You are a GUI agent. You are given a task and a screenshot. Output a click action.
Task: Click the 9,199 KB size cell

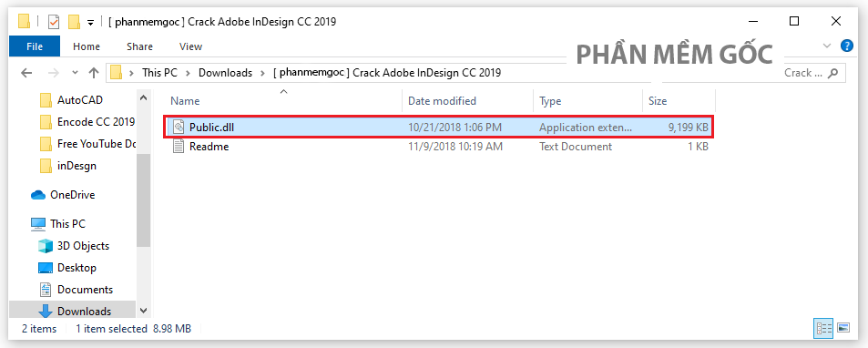coord(688,128)
